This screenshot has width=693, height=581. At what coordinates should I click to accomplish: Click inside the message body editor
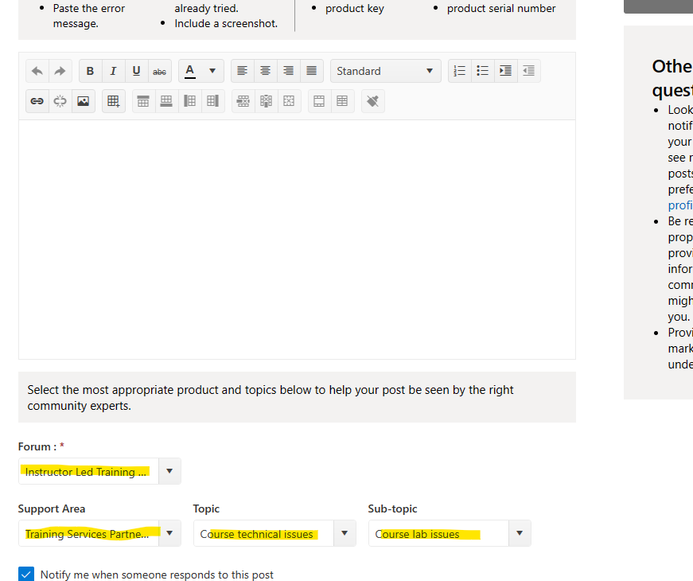[x=297, y=239]
